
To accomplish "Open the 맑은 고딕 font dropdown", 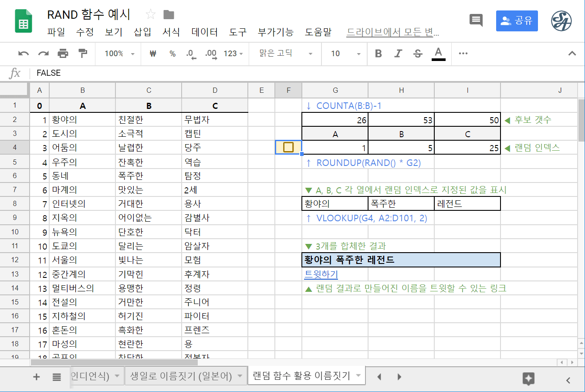I will 285,54.
